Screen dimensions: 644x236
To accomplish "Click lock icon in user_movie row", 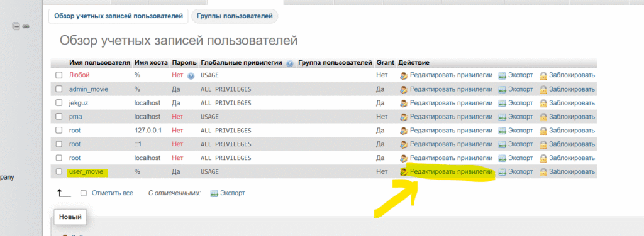I will pos(543,172).
